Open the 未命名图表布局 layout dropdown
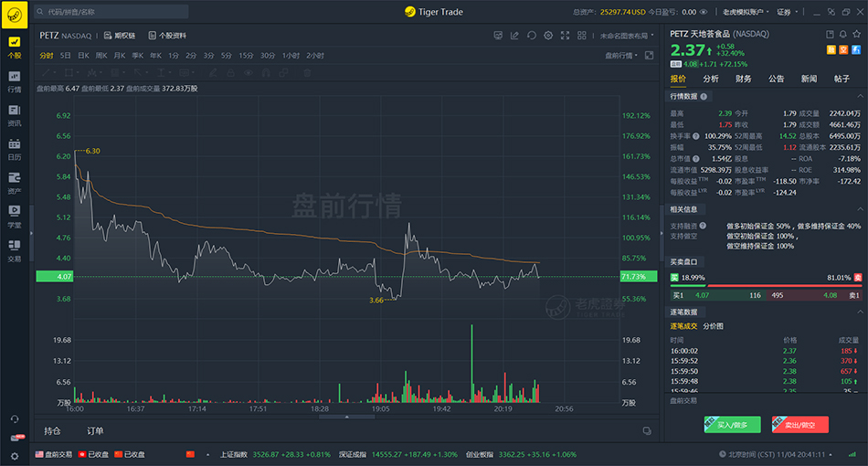 point(627,36)
